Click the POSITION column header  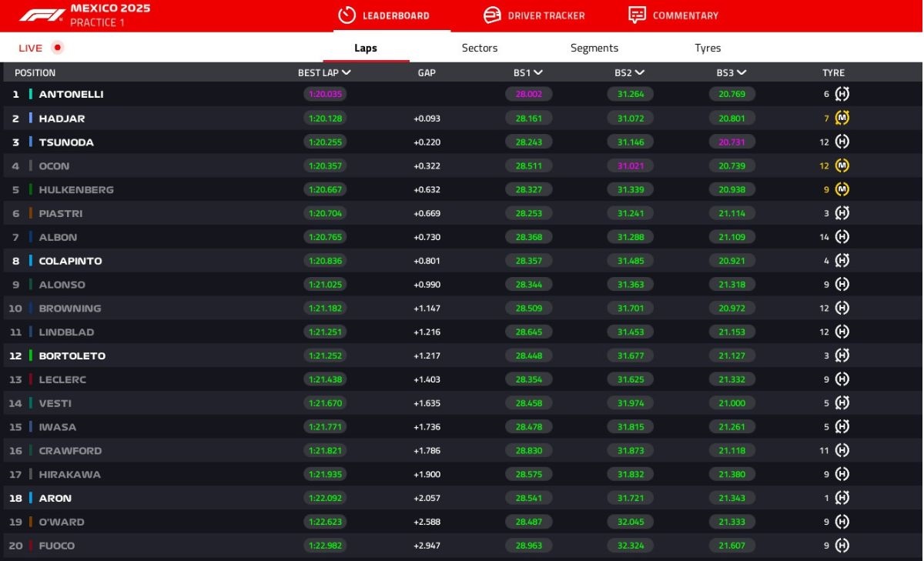35,73
